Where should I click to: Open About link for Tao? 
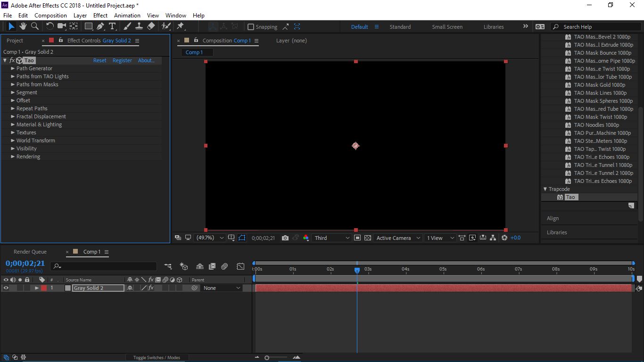click(x=146, y=60)
